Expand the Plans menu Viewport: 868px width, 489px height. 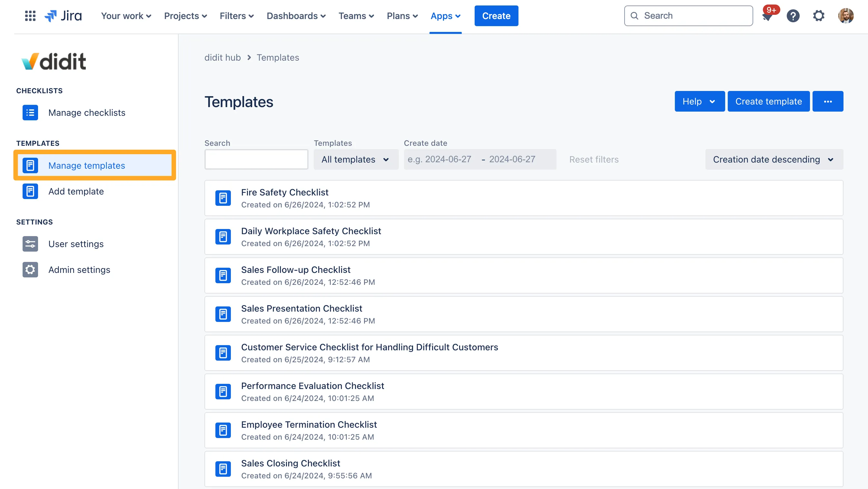402,16
